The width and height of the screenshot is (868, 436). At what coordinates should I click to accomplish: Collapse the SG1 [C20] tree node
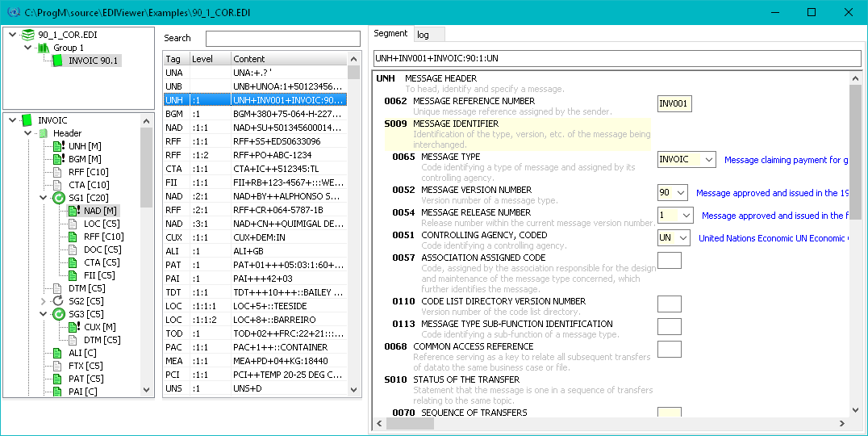43,198
